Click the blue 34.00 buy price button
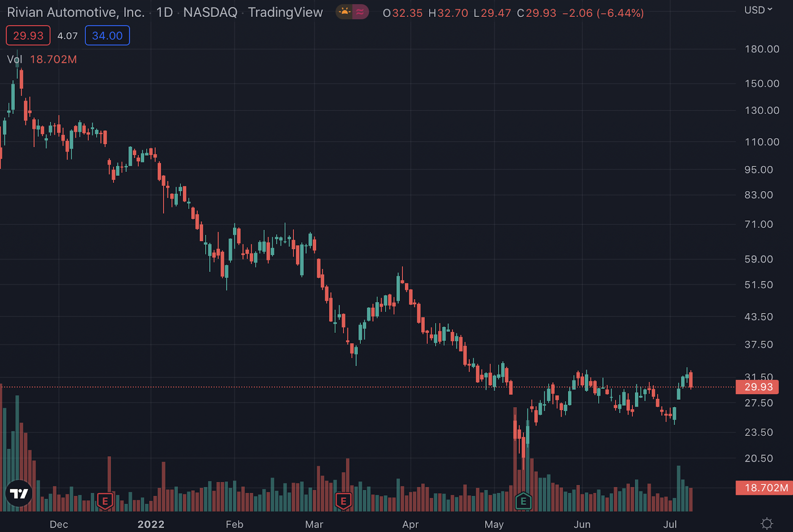 pos(107,36)
